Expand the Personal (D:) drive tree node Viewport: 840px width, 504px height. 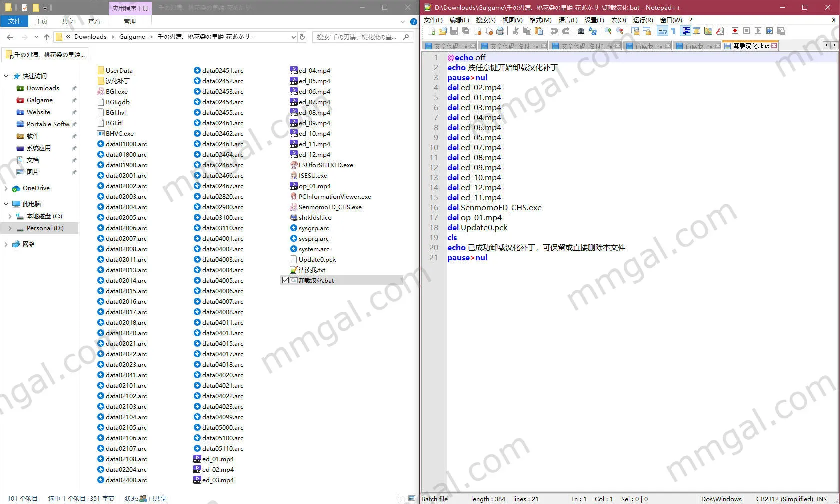click(x=10, y=228)
